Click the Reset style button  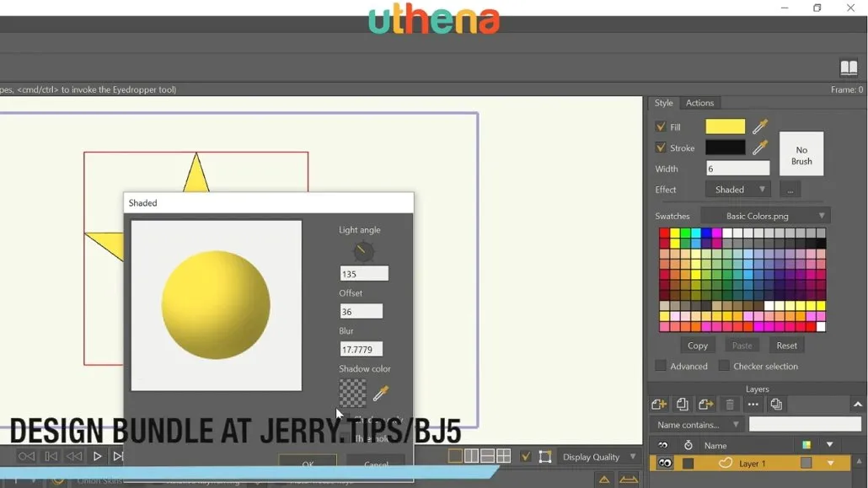786,345
